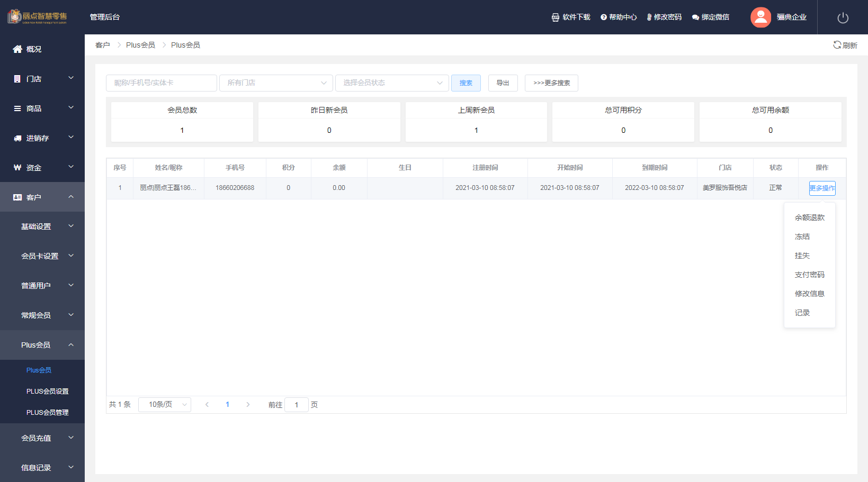
Task: Select 余额退款 from the dropdown menu
Action: click(x=810, y=217)
